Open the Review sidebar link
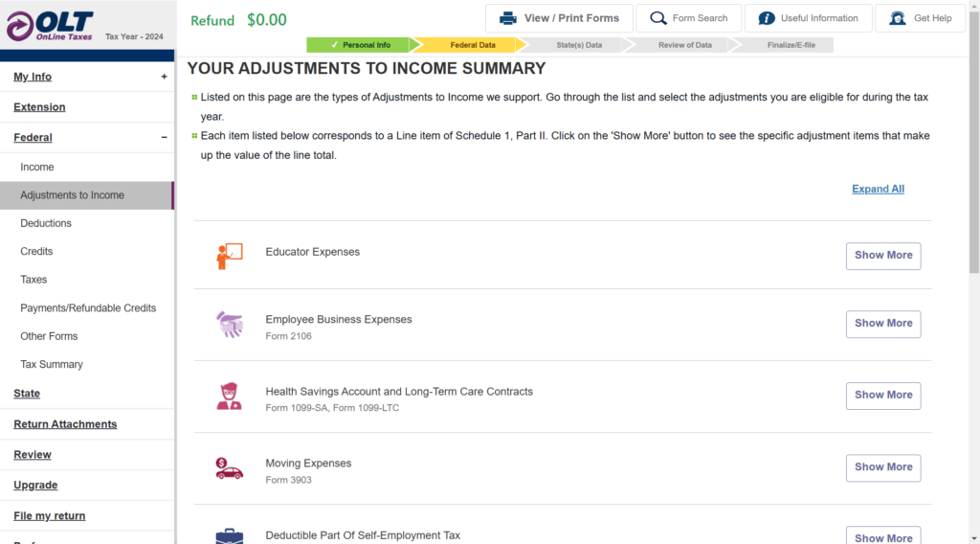The width and height of the screenshot is (980, 544). (x=33, y=455)
